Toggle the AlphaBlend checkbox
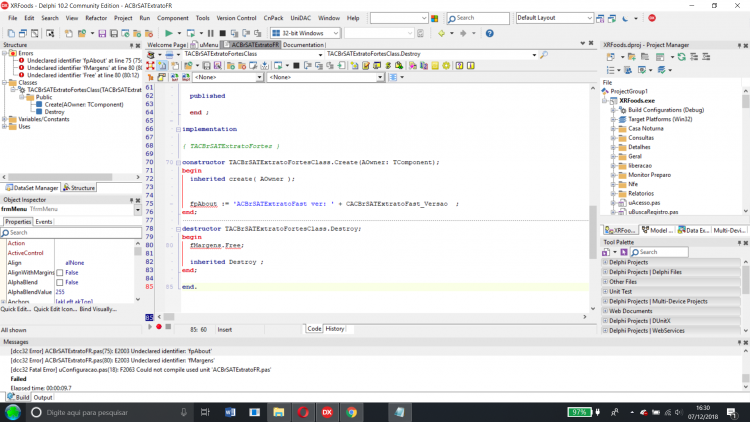The width and height of the screenshot is (750, 422). click(60, 282)
